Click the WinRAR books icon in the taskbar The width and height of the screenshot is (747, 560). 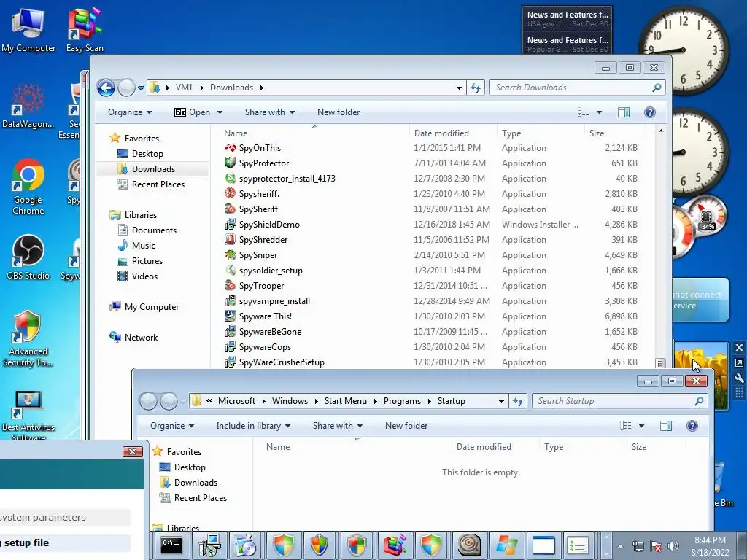395,545
